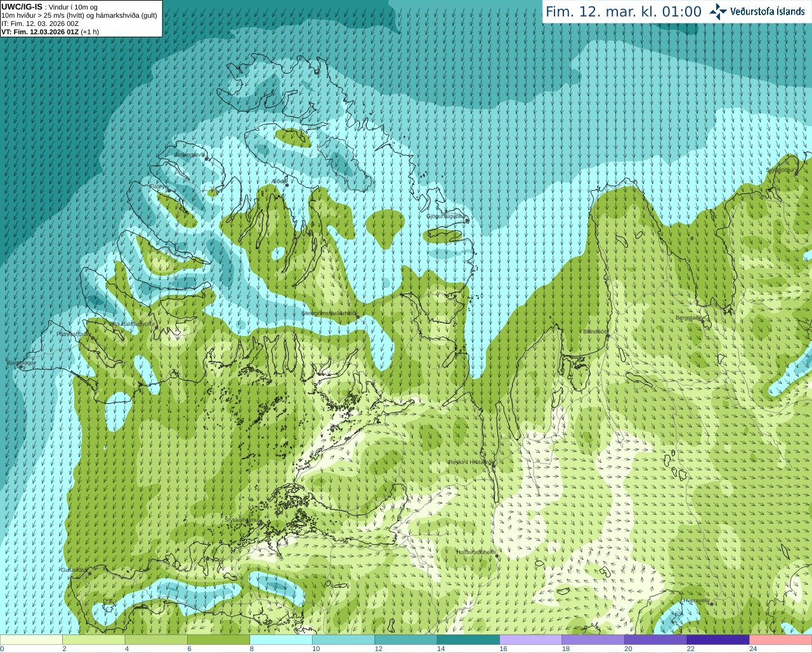The height and width of the screenshot is (653, 812).
Task: Select the Fim. 12. mar. kl. 01:00 title
Action: 624,12
